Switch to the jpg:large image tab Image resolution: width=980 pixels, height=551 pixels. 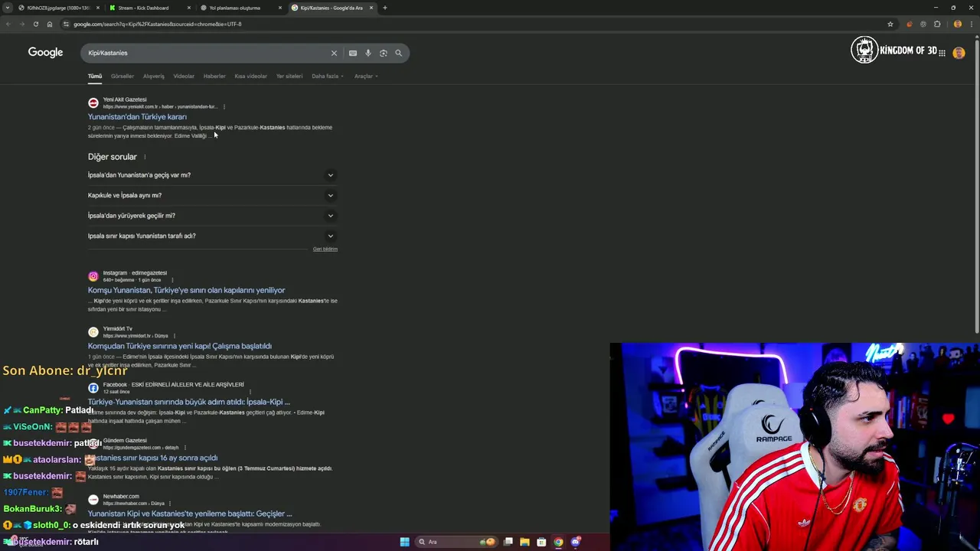pyautogui.click(x=58, y=8)
